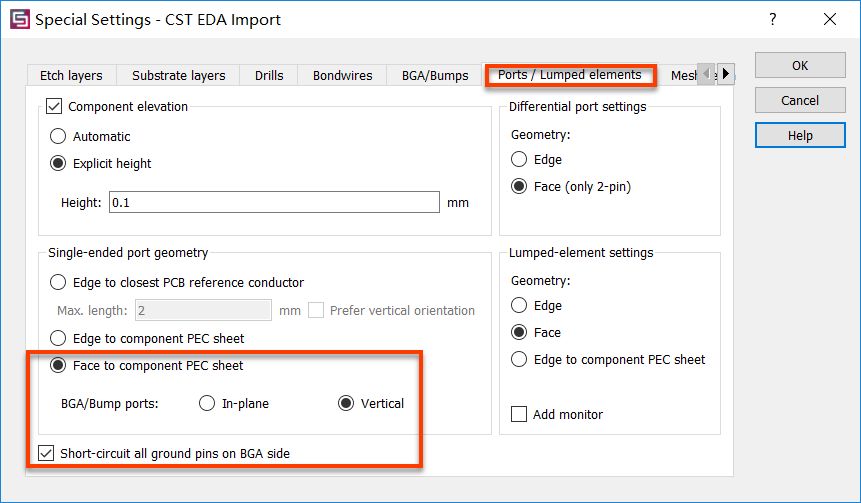Open the Substrate layers tab
Viewport: 861px width, 503px height.
pos(178,75)
